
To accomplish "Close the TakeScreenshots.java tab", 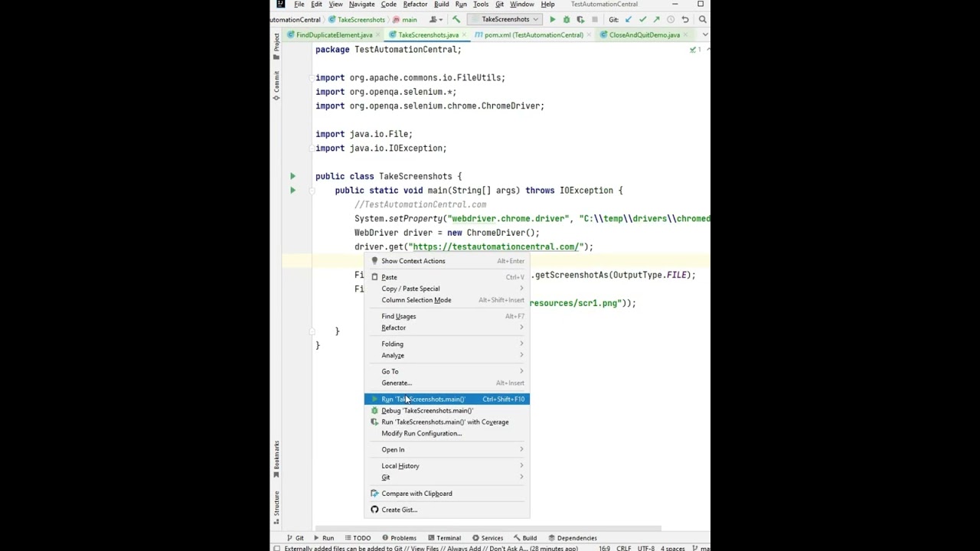I will (x=464, y=35).
